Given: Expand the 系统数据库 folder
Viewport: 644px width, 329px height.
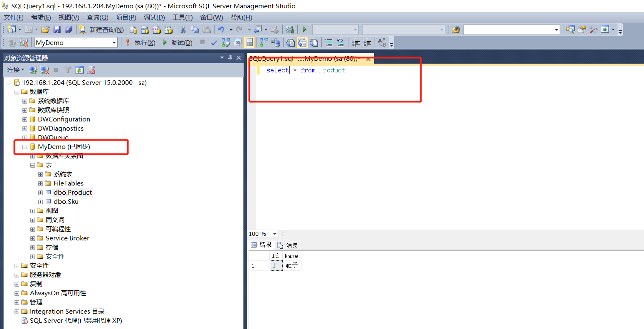Looking at the screenshot, I should 25,101.
